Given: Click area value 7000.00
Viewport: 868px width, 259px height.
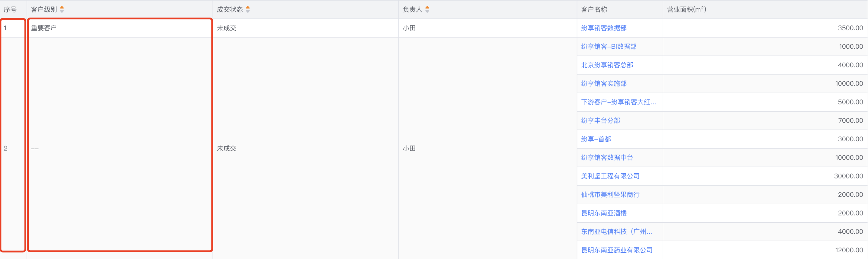Looking at the screenshot, I should pos(850,120).
